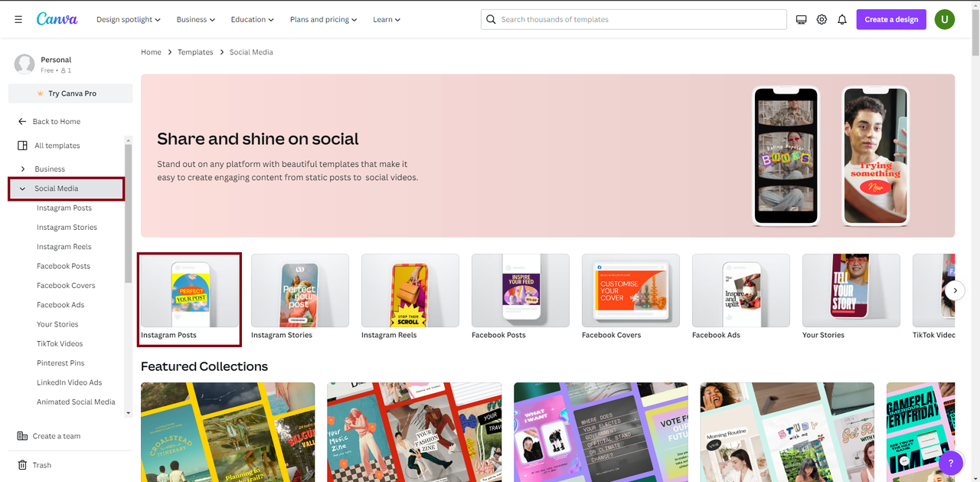
Task: Select Animated Social Media in the sidebar
Action: (76, 402)
